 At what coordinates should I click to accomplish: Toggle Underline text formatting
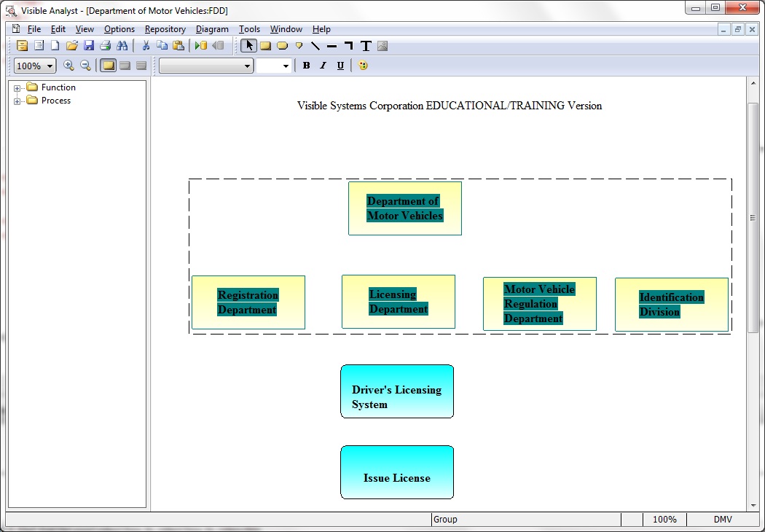tap(340, 66)
